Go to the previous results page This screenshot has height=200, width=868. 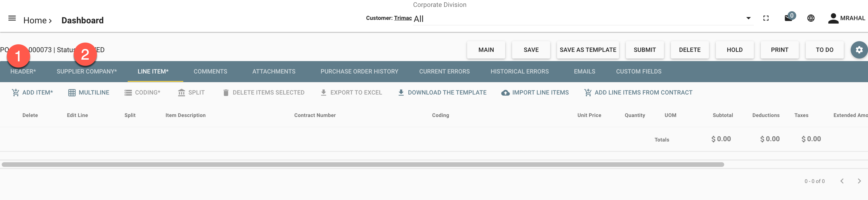click(842, 181)
